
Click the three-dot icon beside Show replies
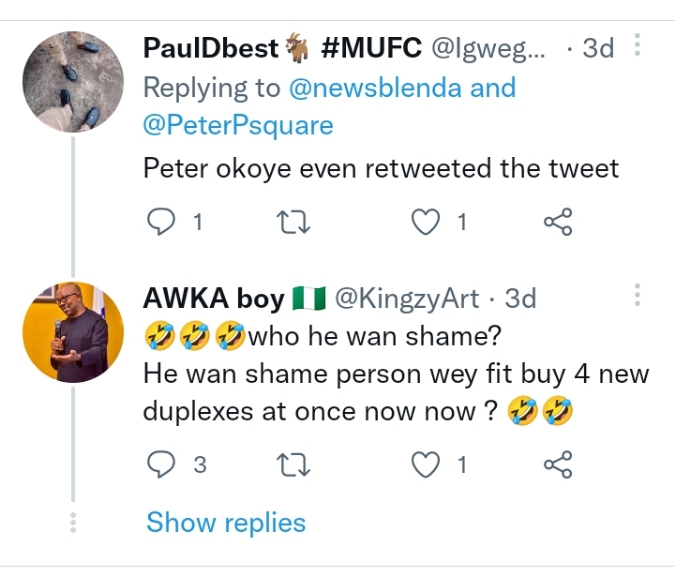pos(72,522)
